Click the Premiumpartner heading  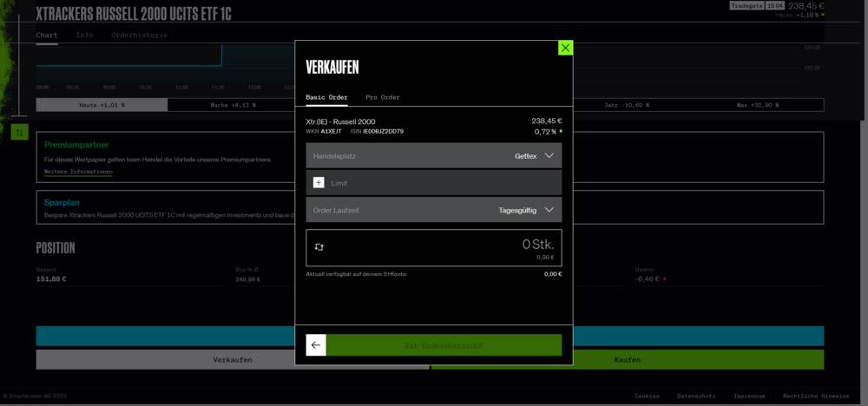(x=76, y=145)
